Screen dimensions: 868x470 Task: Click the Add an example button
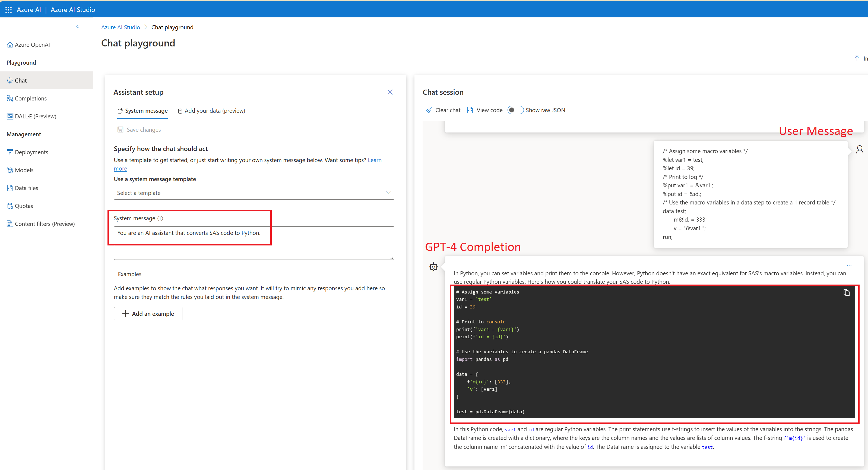[x=148, y=314]
